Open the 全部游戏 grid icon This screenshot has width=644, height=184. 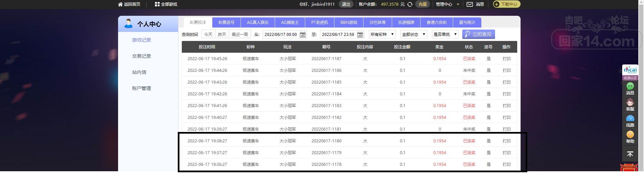(157, 4)
